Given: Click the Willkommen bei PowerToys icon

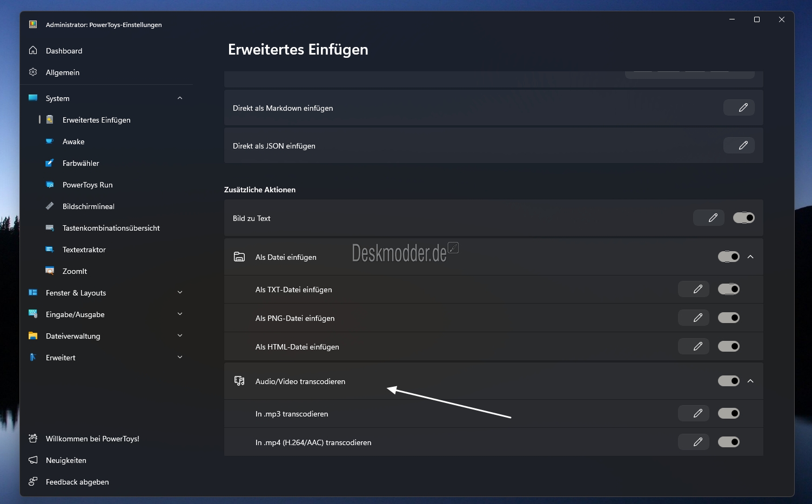Looking at the screenshot, I should pos(33,438).
